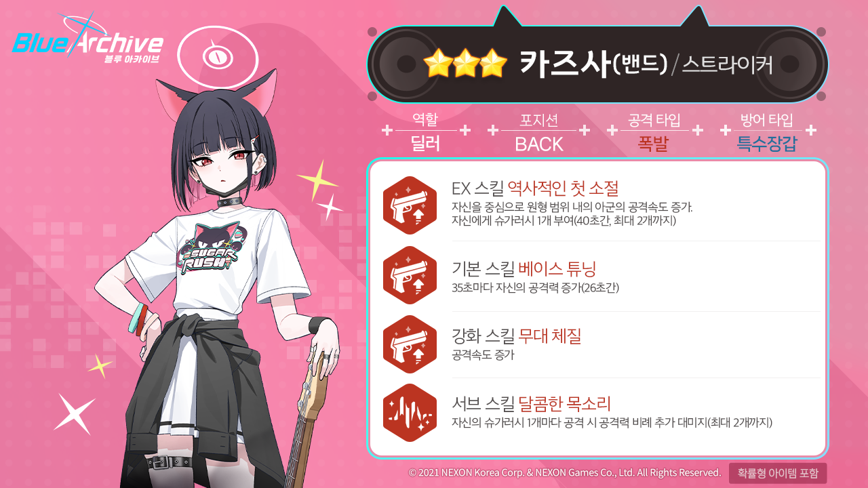Screen dimensions: 868x488
Task: Select the first gold star
Action: pos(437,64)
